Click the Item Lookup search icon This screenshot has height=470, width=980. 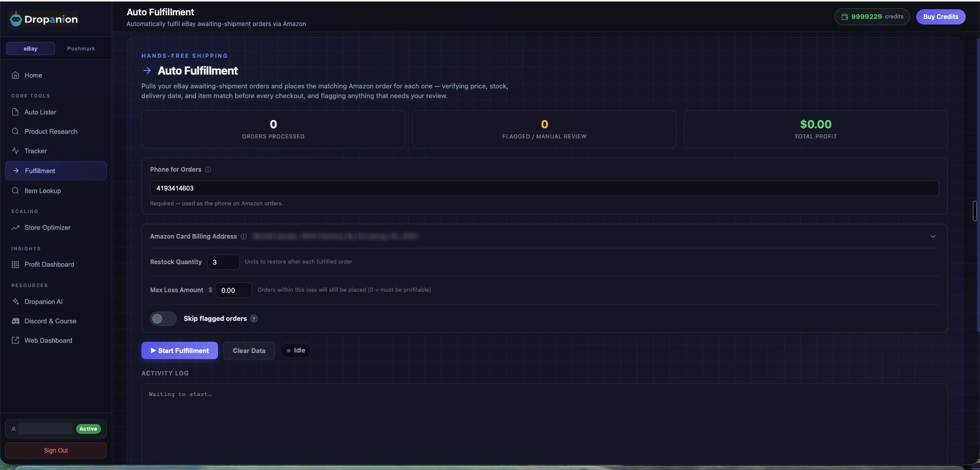click(15, 191)
